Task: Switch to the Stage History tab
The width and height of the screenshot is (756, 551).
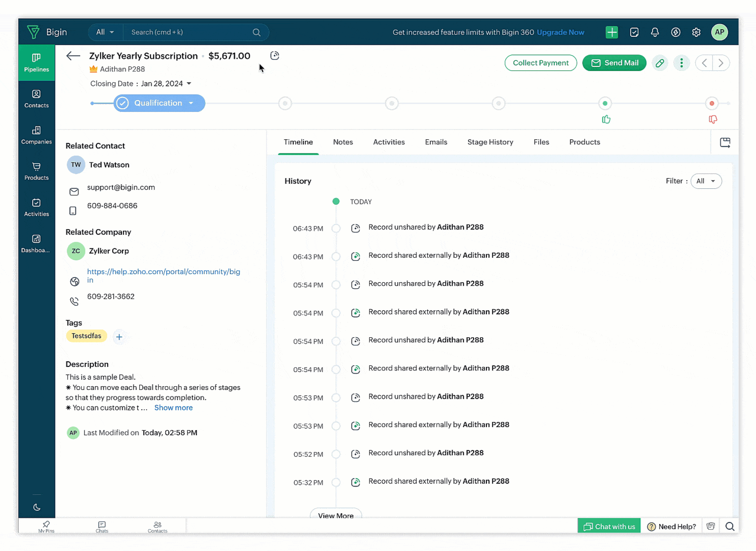Action: click(490, 142)
